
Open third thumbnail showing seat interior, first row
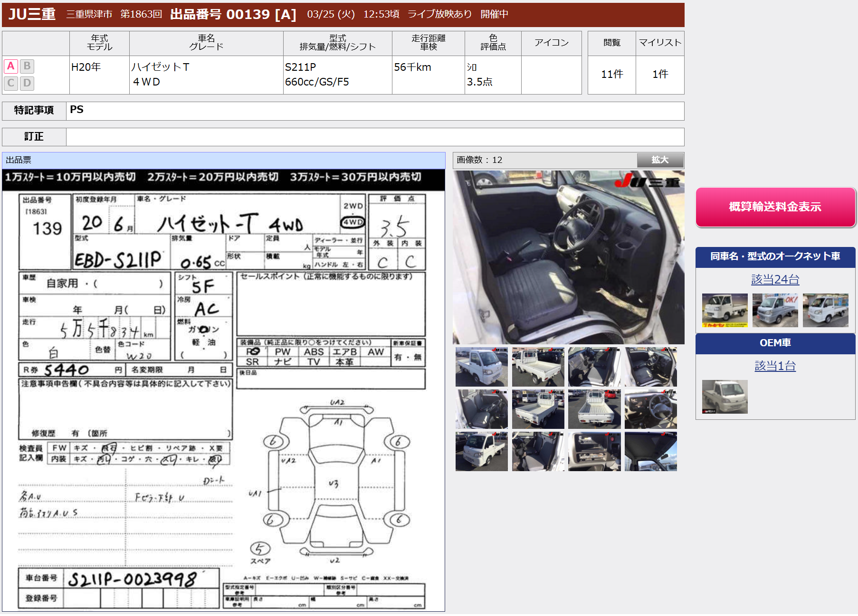tap(594, 367)
